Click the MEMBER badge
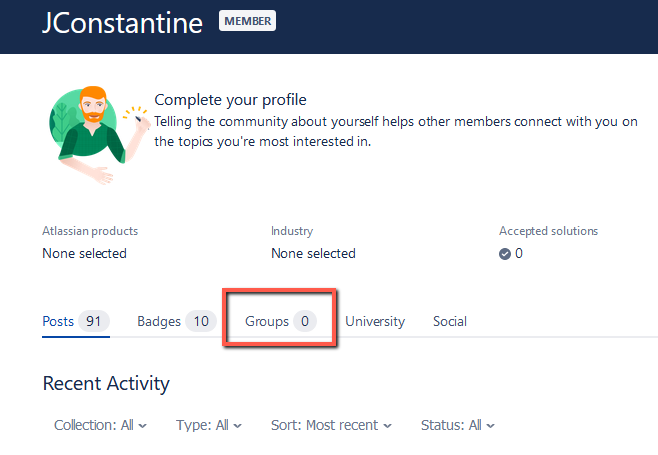658x455 pixels. pos(248,21)
